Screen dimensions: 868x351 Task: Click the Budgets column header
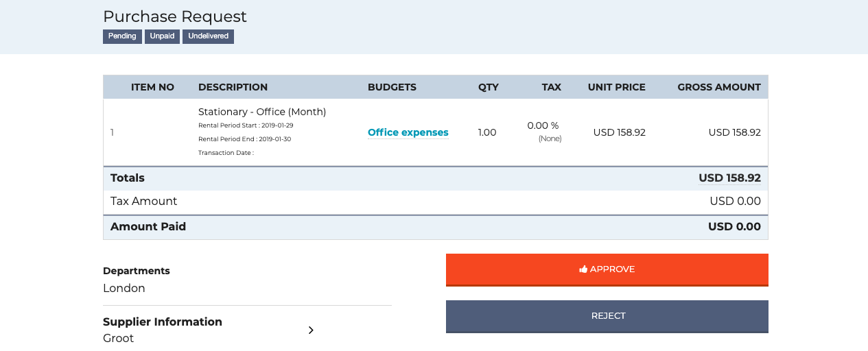click(x=392, y=87)
